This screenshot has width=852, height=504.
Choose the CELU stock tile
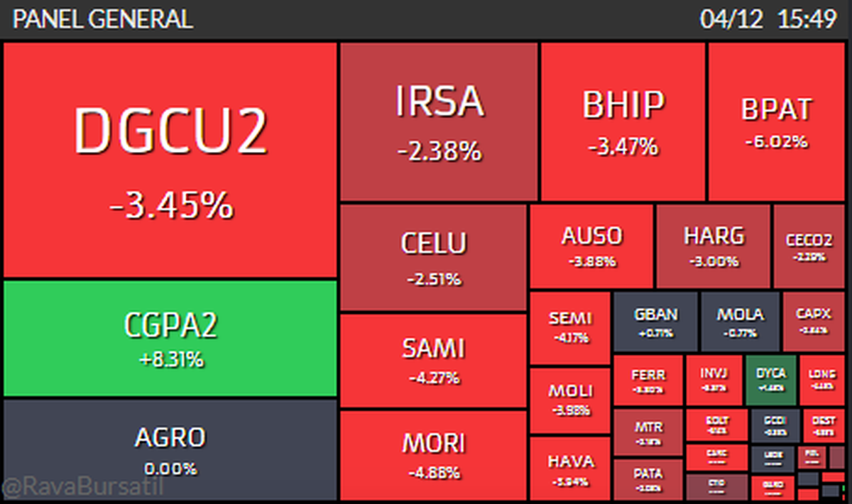point(433,257)
